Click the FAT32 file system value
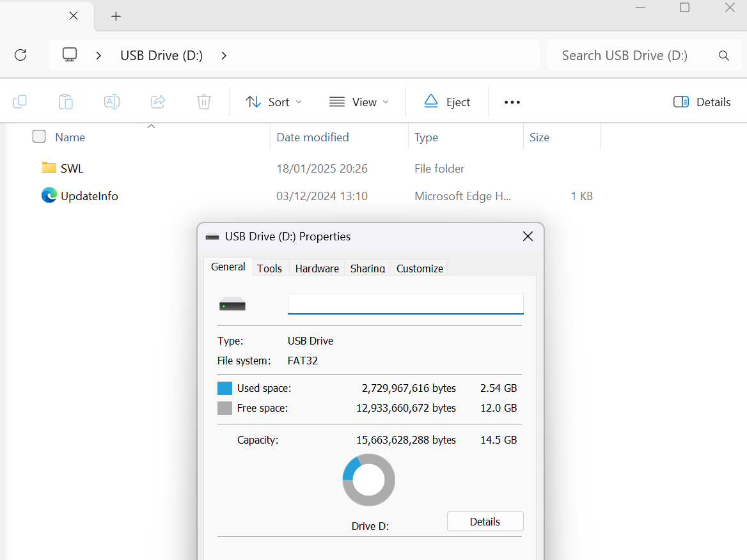This screenshot has width=747, height=560. tap(303, 361)
